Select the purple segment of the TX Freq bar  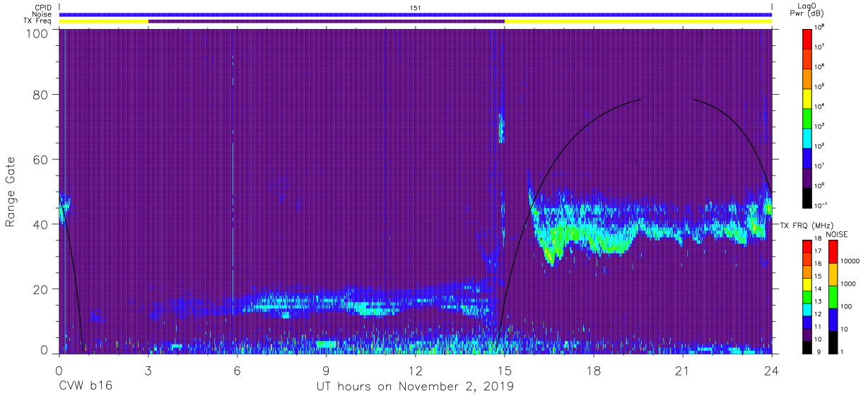coord(326,21)
